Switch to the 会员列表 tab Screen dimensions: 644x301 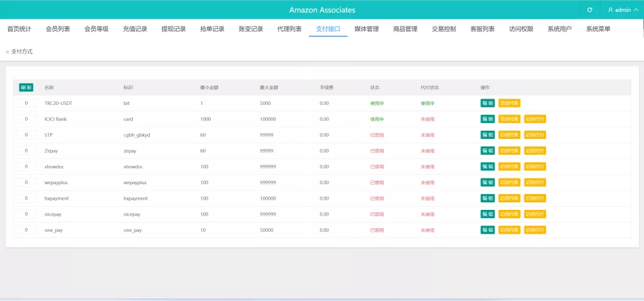tap(58, 29)
